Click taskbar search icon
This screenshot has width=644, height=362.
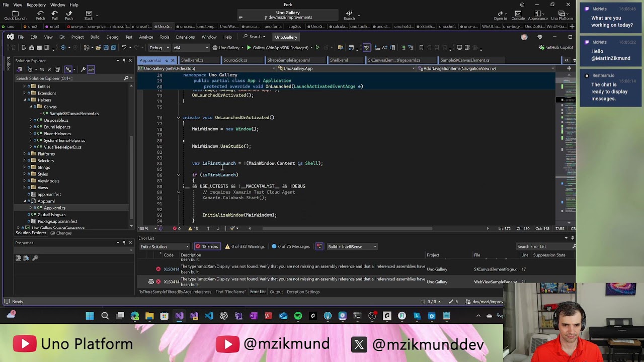coord(105,316)
